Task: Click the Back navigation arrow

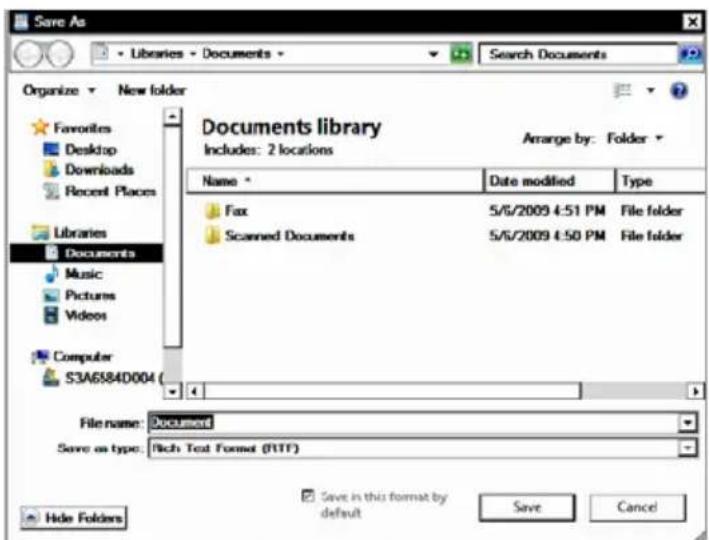Action: coord(28,54)
